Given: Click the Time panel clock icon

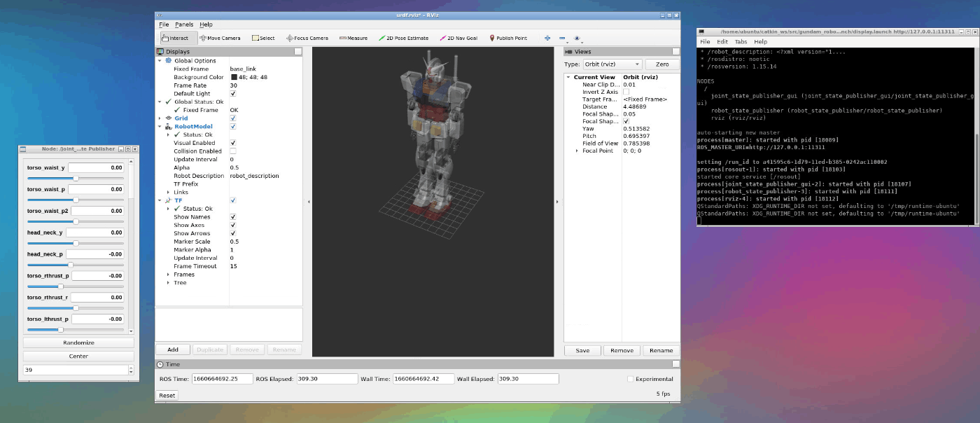Looking at the screenshot, I should tap(160, 364).
